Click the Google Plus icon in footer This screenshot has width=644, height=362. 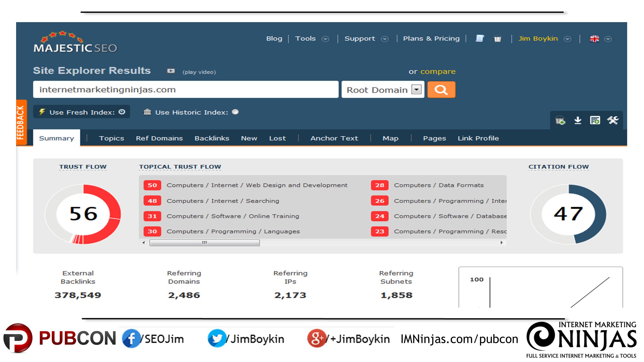[316, 338]
